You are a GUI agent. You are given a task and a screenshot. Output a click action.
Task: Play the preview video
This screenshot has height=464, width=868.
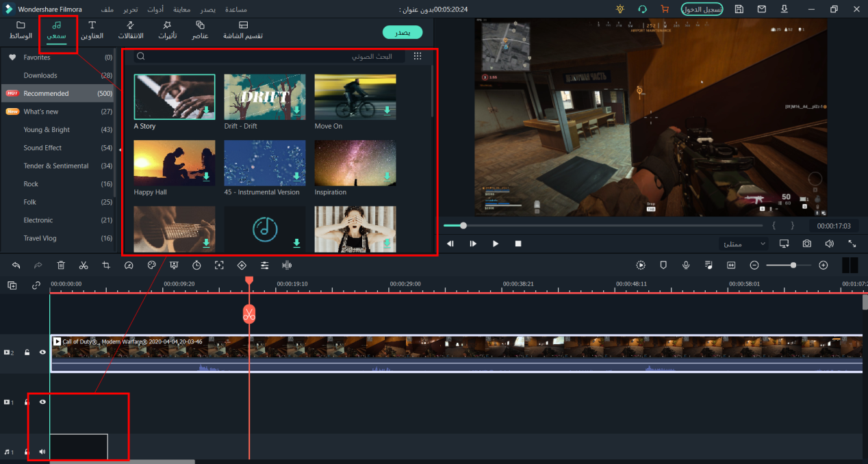click(496, 244)
